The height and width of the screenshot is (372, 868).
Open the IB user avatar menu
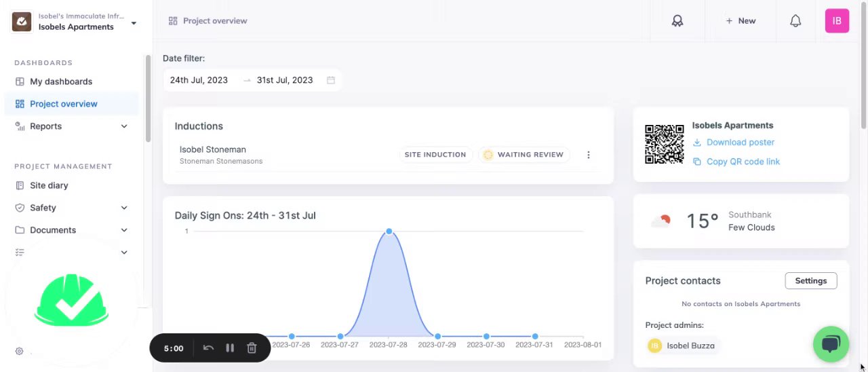point(837,21)
